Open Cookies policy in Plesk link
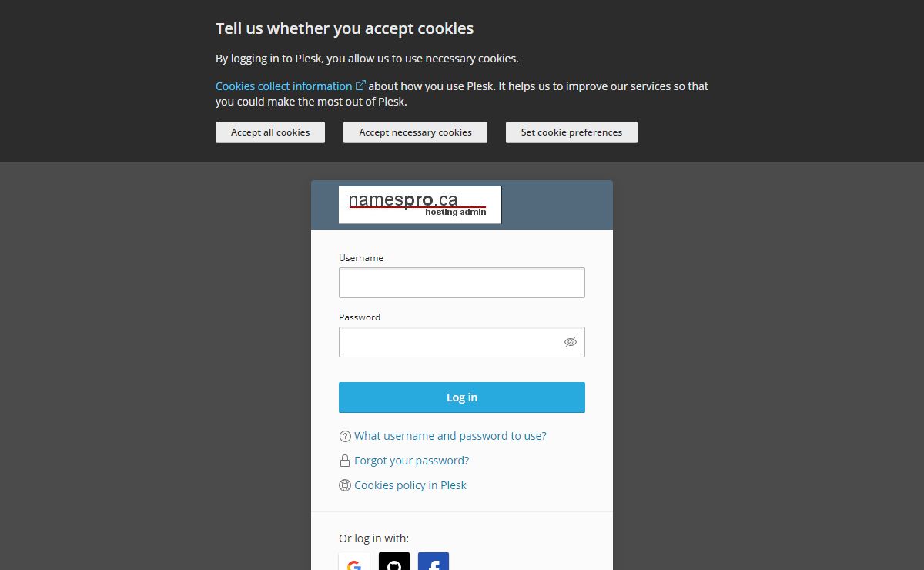Viewport: 924px width, 570px height. pos(410,485)
